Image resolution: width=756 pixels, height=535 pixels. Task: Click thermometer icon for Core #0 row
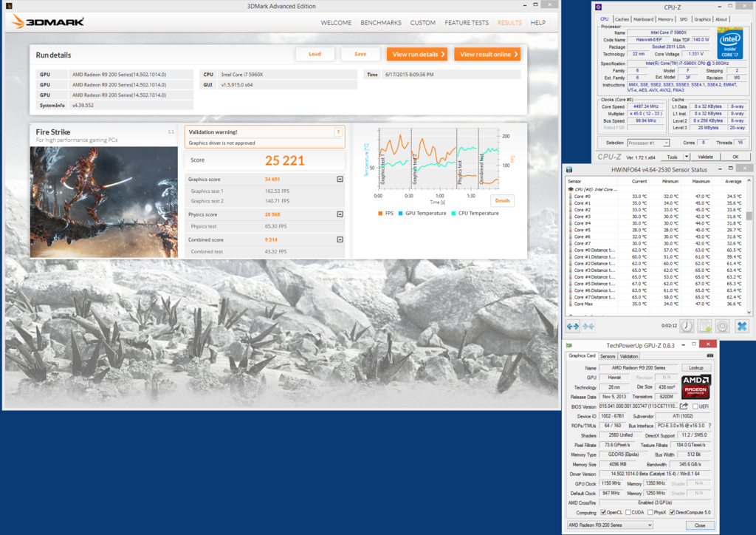(x=571, y=197)
